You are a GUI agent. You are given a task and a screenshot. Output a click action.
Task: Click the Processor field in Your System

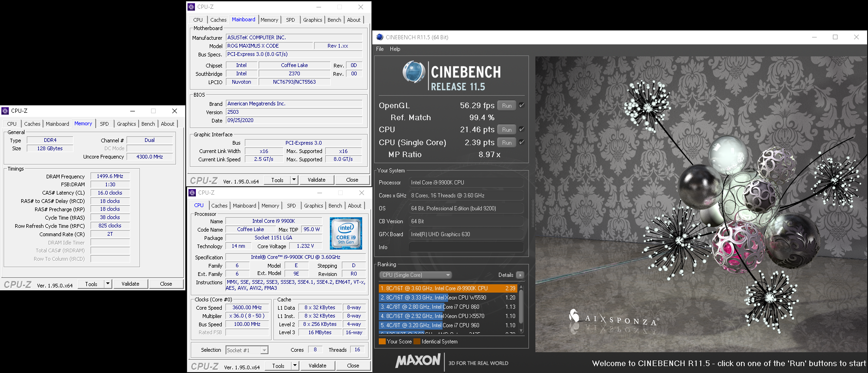click(x=466, y=183)
